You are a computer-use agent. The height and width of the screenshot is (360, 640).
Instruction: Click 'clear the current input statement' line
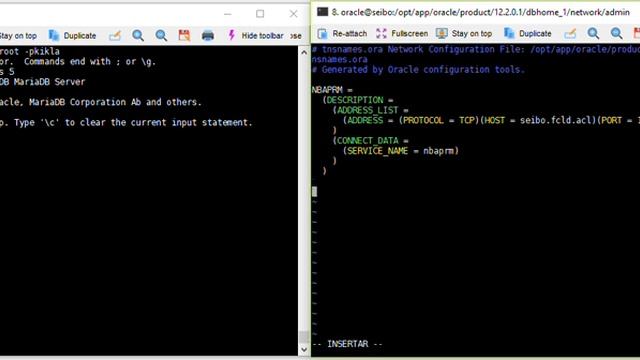(126, 122)
